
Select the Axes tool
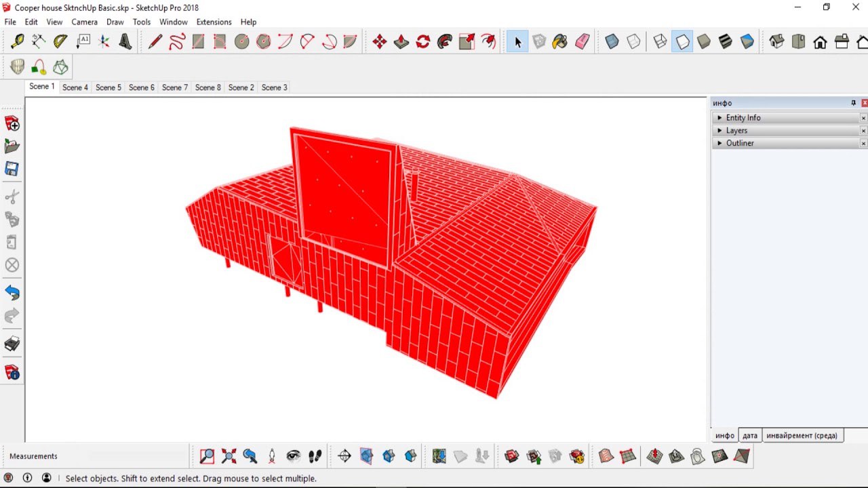[x=104, y=41]
